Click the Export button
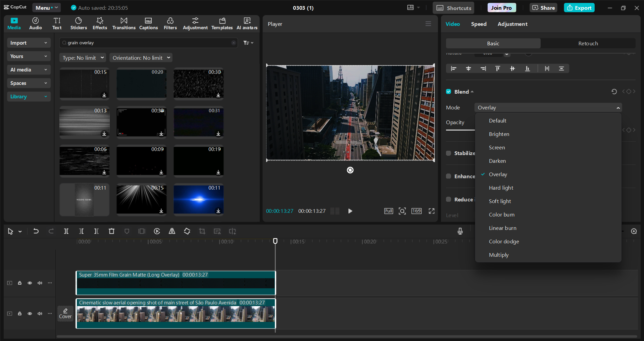This screenshot has height=341, width=644. 579,7
